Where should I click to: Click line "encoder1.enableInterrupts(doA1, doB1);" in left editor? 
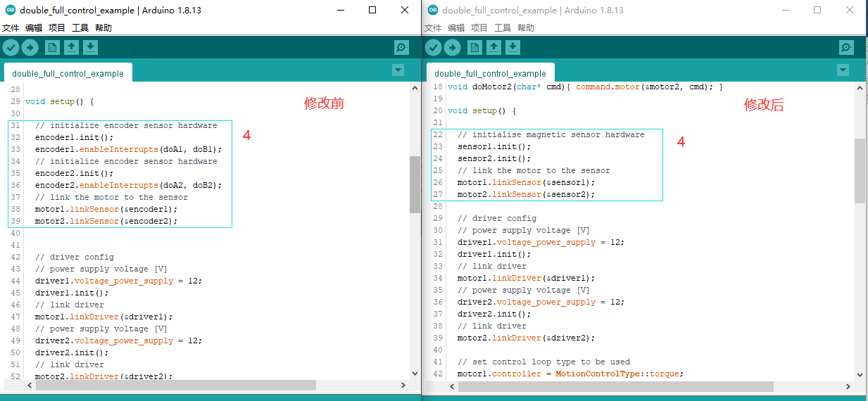click(x=128, y=149)
